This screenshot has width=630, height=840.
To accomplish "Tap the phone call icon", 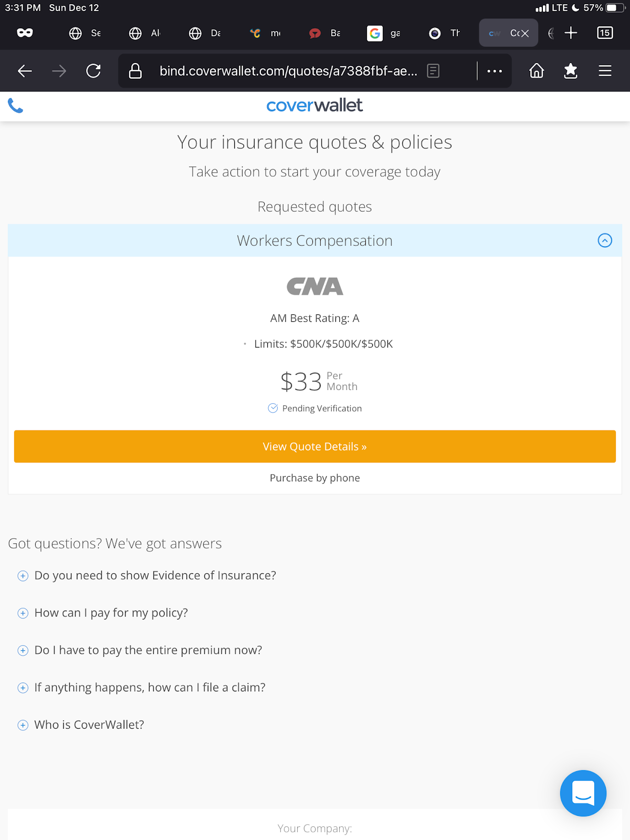I will (x=16, y=106).
